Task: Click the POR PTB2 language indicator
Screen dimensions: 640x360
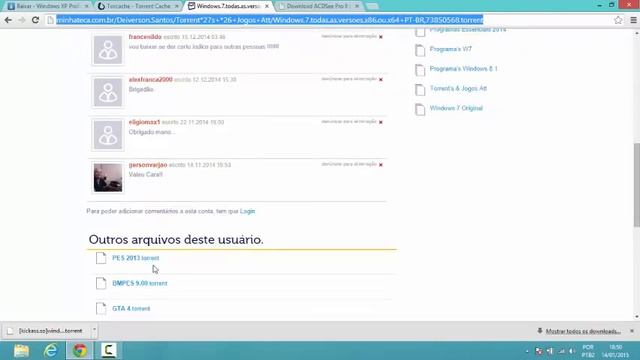Action: (588, 351)
